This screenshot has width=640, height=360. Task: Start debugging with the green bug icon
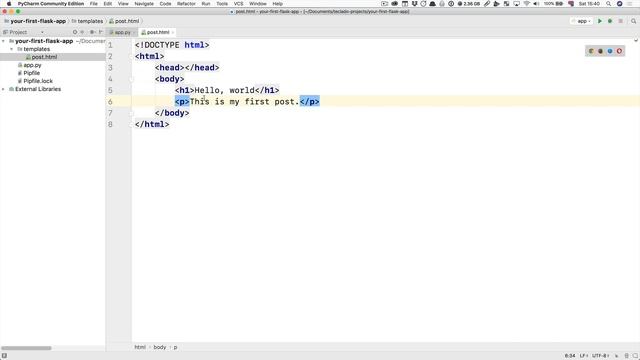coord(610,21)
